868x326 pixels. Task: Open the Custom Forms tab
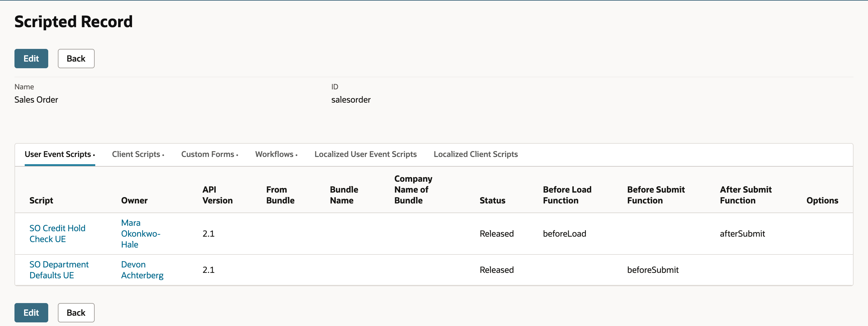209,154
